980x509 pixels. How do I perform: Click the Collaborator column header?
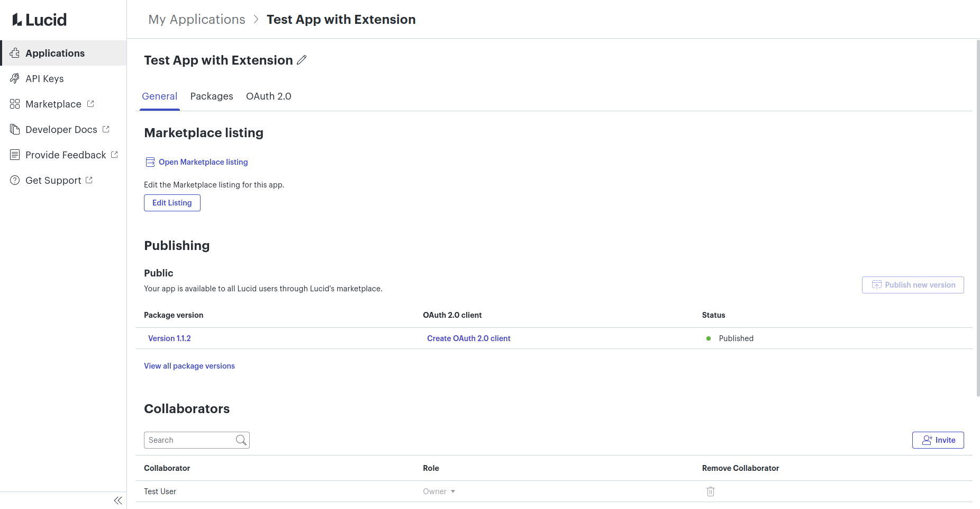167,468
